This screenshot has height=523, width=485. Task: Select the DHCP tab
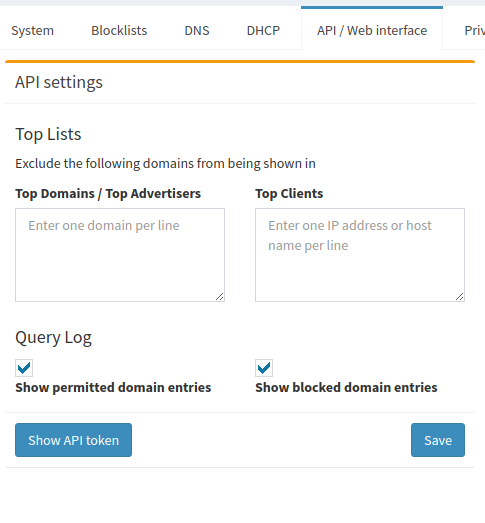click(263, 30)
